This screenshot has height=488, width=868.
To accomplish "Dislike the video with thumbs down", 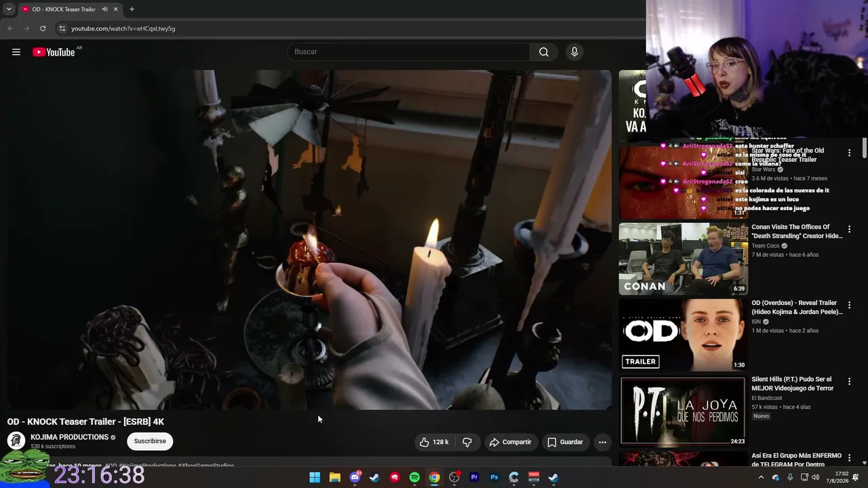I will pos(467,442).
